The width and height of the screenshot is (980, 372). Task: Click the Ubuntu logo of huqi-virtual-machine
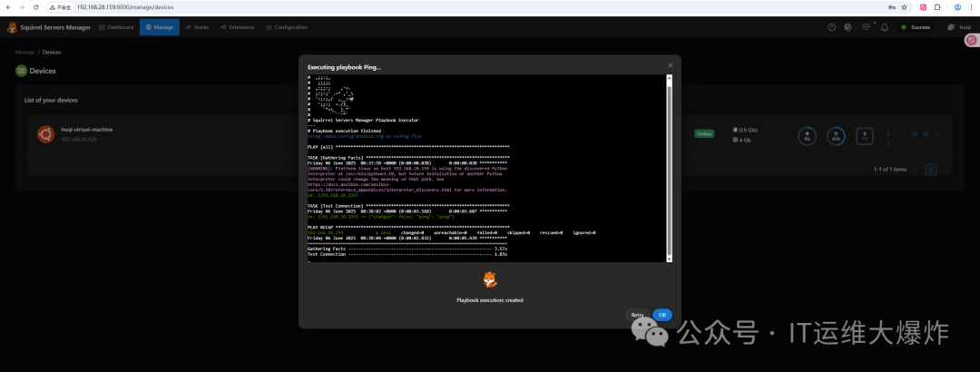(x=44, y=133)
